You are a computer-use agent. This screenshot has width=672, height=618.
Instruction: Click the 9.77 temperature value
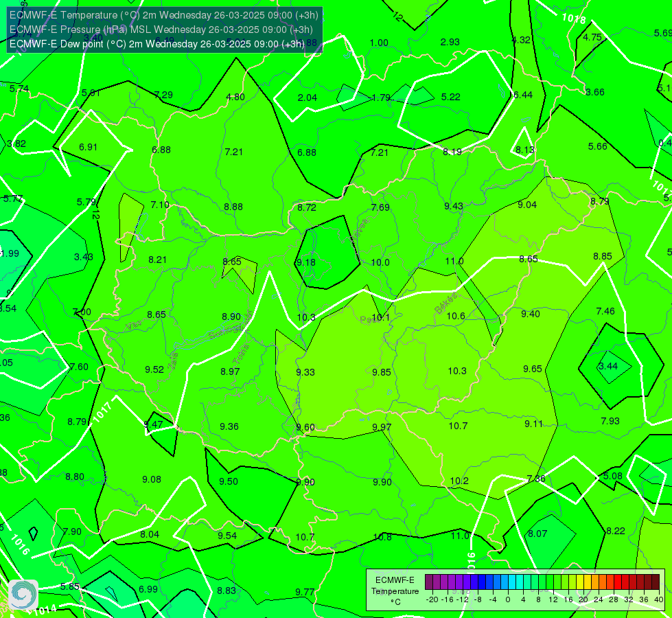305,593
